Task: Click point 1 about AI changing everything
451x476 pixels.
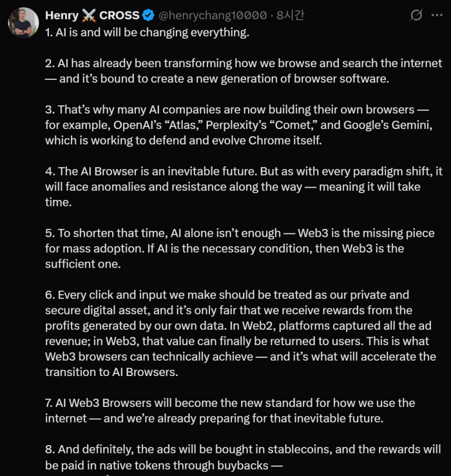Action: (147, 32)
